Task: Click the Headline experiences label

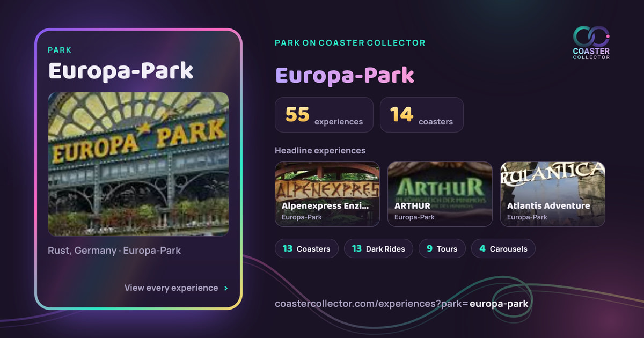Action: click(x=320, y=150)
